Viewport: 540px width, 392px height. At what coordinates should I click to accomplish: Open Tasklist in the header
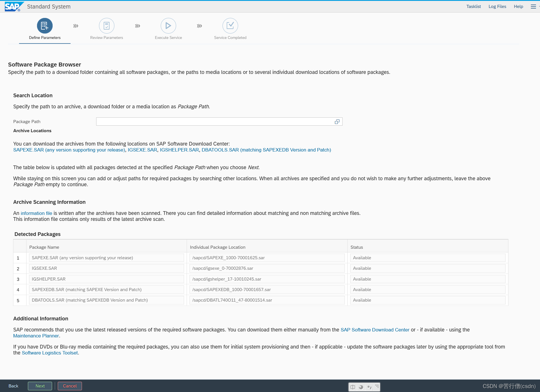[474, 7]
